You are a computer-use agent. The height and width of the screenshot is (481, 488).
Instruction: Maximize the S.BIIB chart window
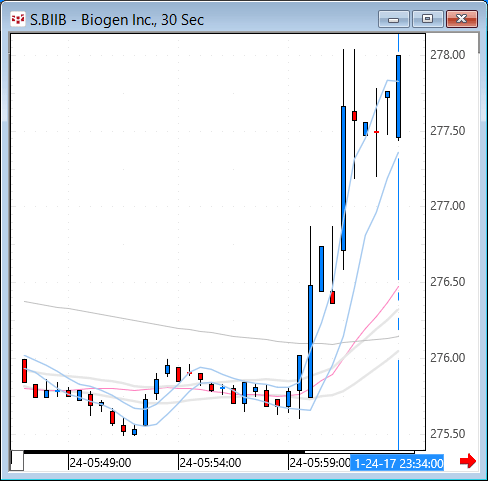(428, 19)
